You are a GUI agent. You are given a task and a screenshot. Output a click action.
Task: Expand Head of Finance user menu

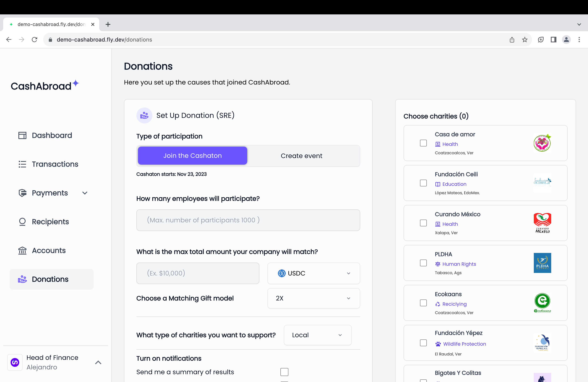click(98, 362)
